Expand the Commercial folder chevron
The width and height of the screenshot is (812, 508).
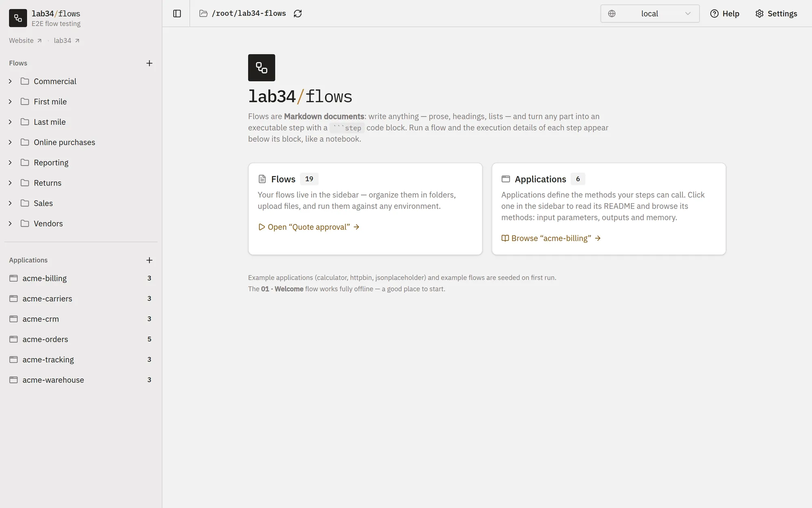click(10, 81)
